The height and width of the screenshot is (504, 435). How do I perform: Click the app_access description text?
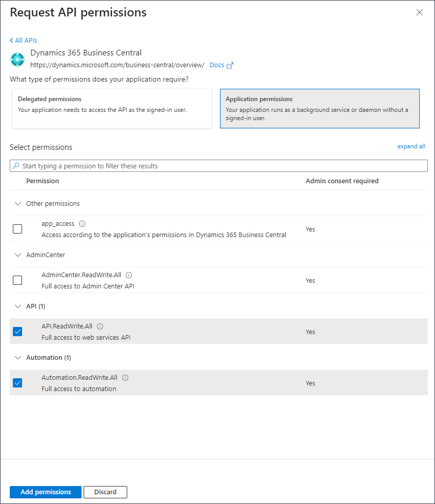pos(164,235)
